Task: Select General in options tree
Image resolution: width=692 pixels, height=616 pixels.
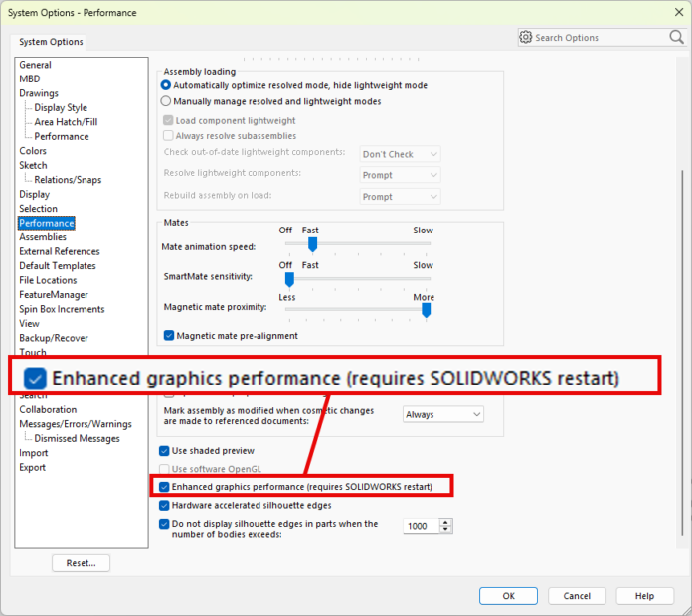Action: tap(35, 65)
